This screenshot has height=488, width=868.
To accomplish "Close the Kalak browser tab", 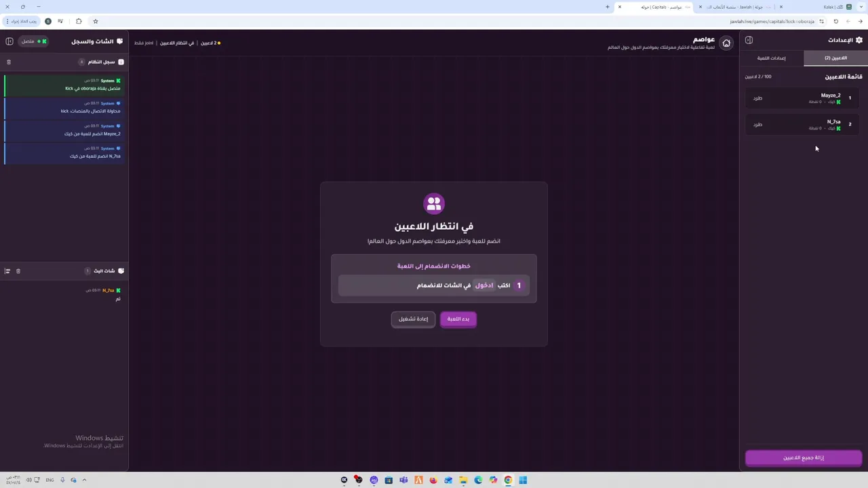I will point(781,7).
